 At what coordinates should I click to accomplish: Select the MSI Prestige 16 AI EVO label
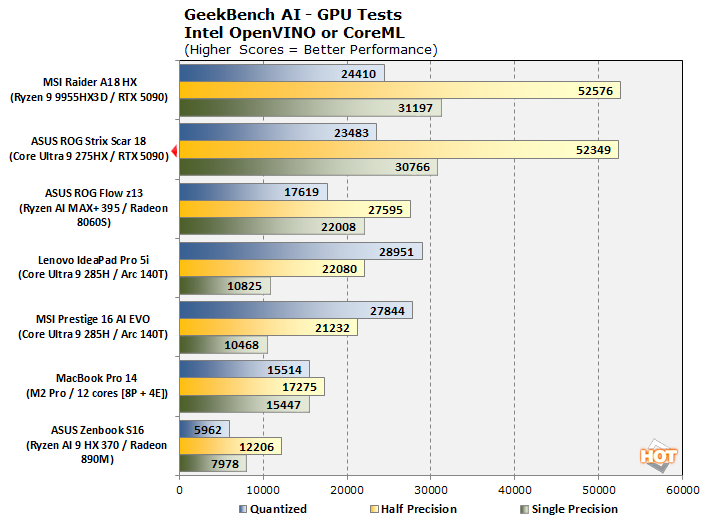[93, 326]
